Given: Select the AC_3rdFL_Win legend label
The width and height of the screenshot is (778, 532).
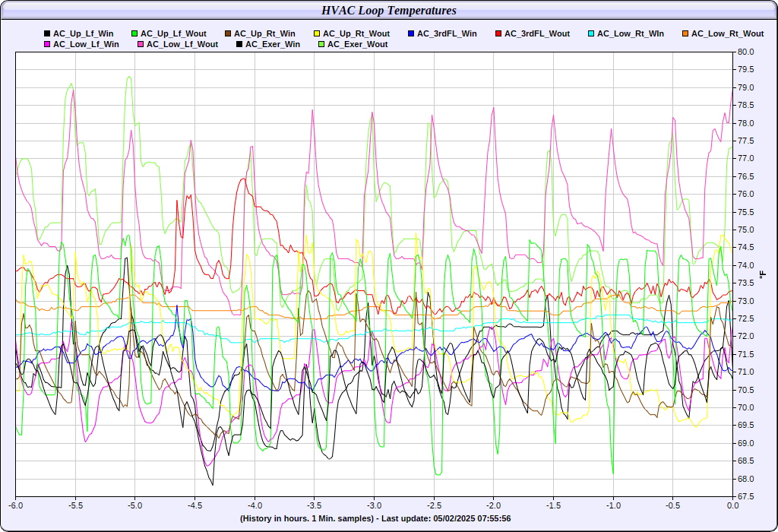Looking at the screenshot, I should [447, 33].
